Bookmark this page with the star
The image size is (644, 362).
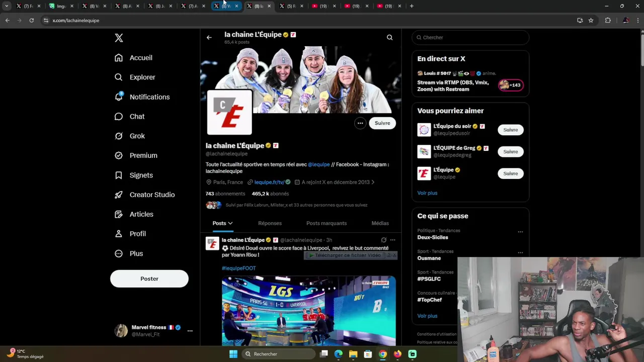click(x=591, y=21)
